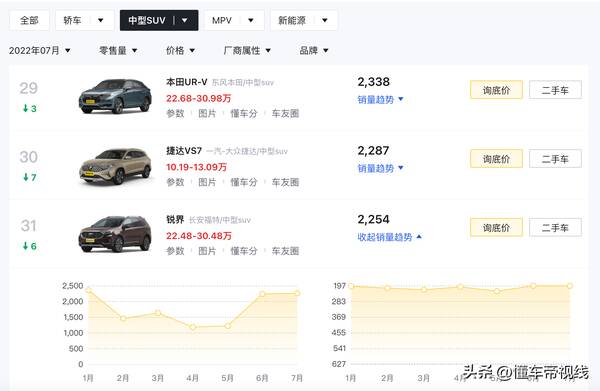The image size is (600, 391).
Task: Click 询底价 button for 锐界
Action: click(496, 228)
